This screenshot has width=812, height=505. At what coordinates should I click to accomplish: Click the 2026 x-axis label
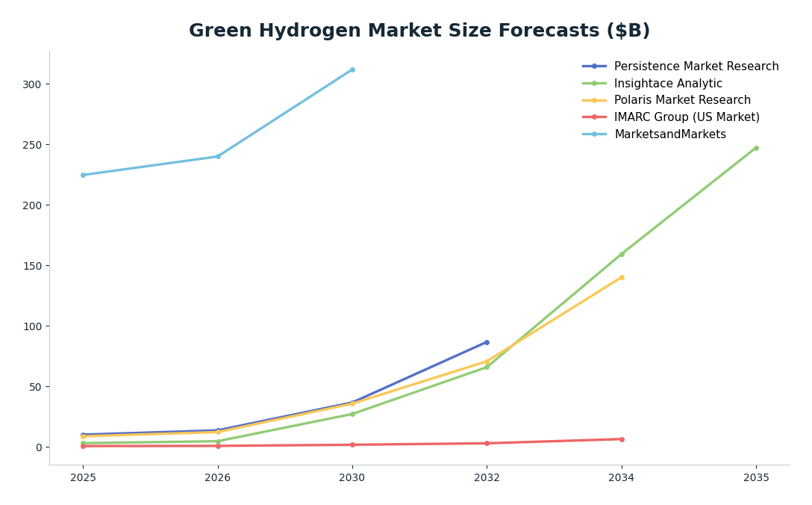pos(217,477)
